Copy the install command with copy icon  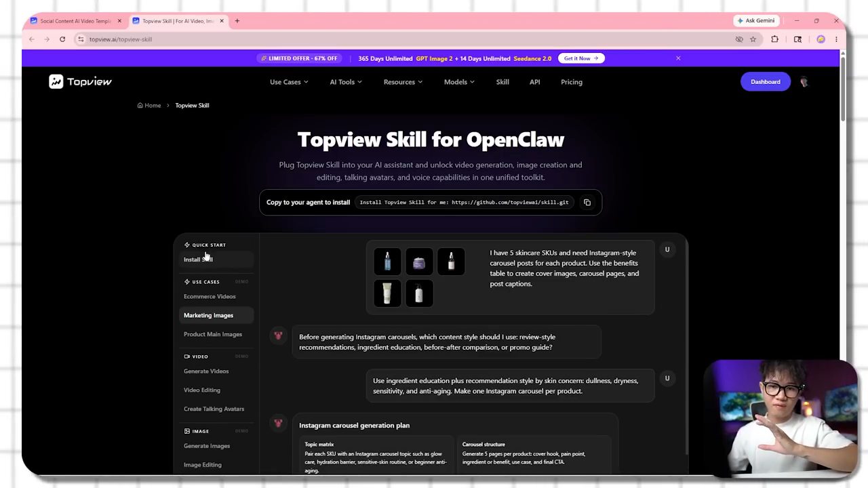[587, 202]
